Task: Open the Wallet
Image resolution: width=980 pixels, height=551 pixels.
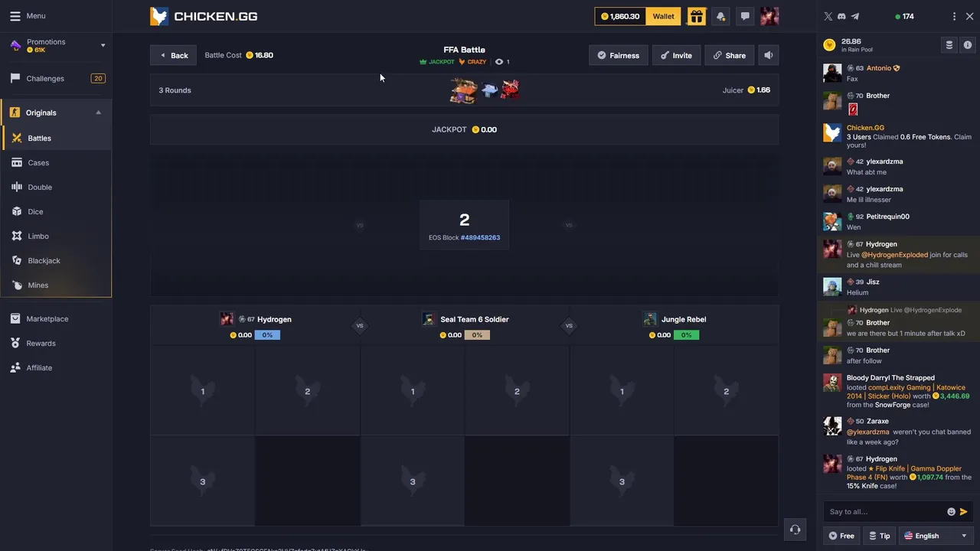Action: tap(663, 16)
